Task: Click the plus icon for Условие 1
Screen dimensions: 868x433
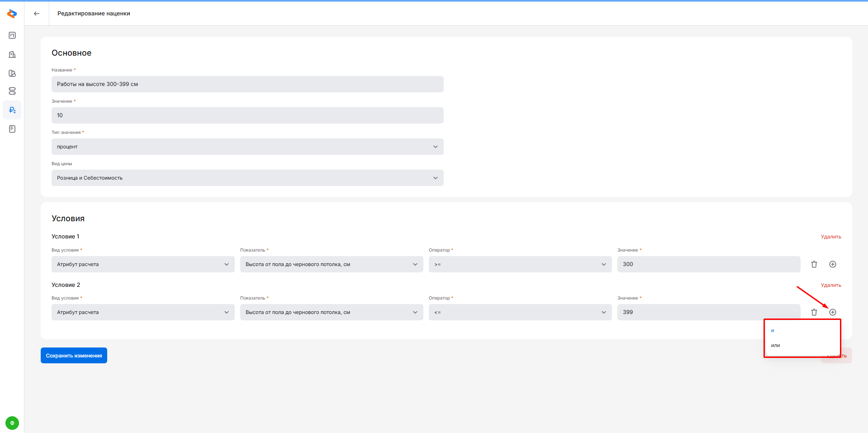Action: tap(832, 264)
